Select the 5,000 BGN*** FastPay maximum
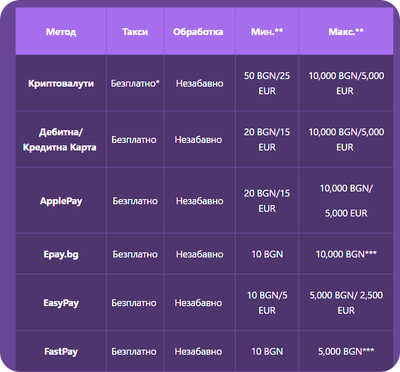This screenshot has width=400, height=372. click(346, 351)
